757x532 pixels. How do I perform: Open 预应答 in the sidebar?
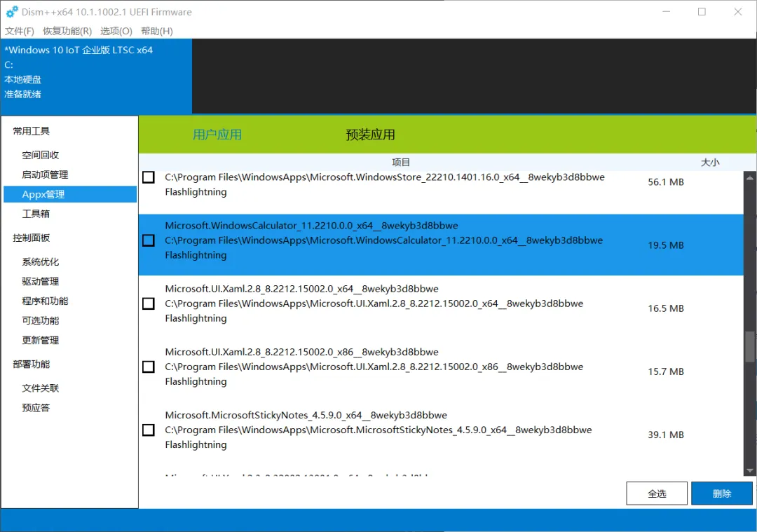tap(36, 408)
